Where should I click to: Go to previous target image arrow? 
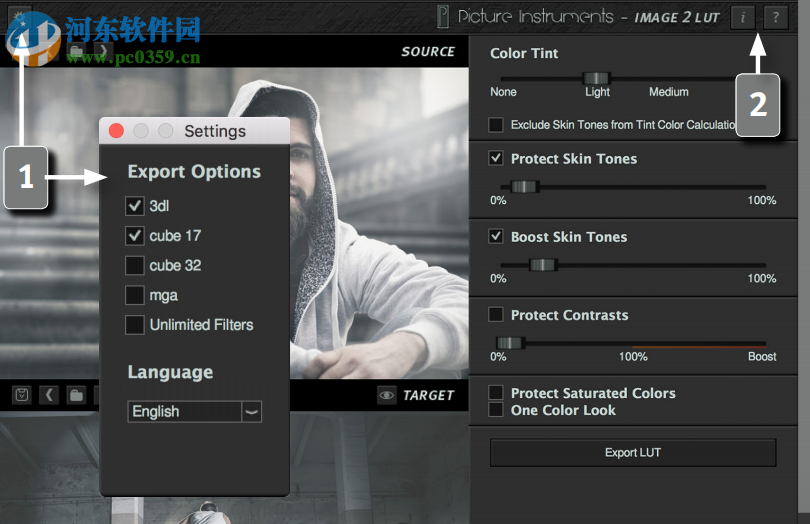tap(49, 395)
